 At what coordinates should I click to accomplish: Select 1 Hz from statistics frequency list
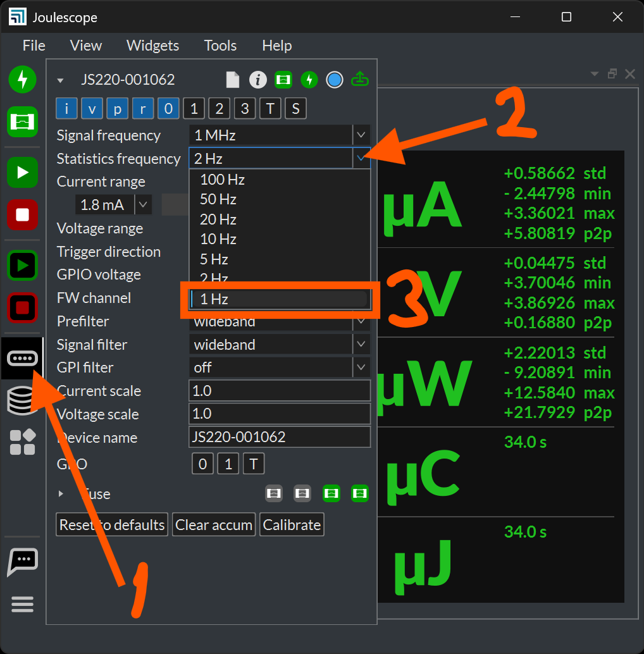point(278,300)
